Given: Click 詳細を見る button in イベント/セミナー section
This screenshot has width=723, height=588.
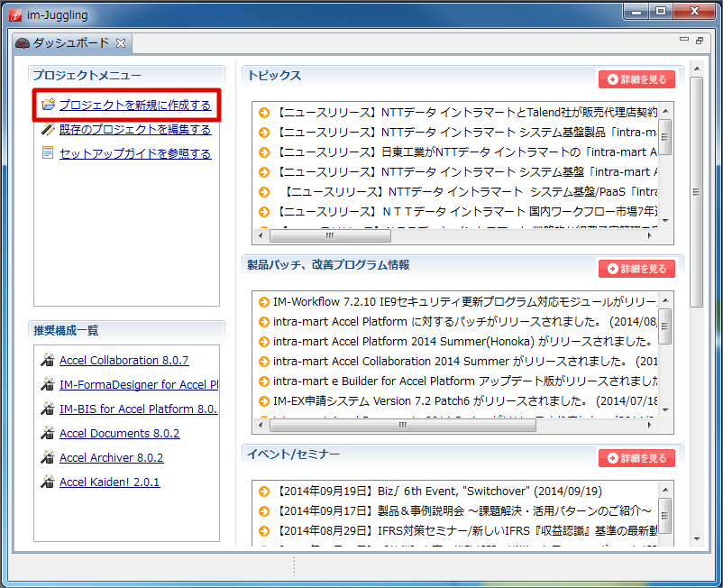Looking at the screenshot, I should [x=636, y=458].
